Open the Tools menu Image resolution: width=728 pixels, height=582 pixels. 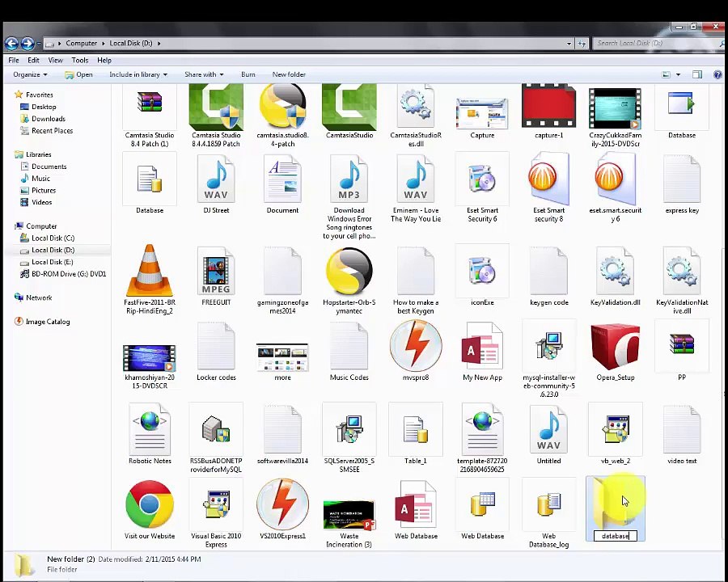pyautogui.click(x=80, y=61)
